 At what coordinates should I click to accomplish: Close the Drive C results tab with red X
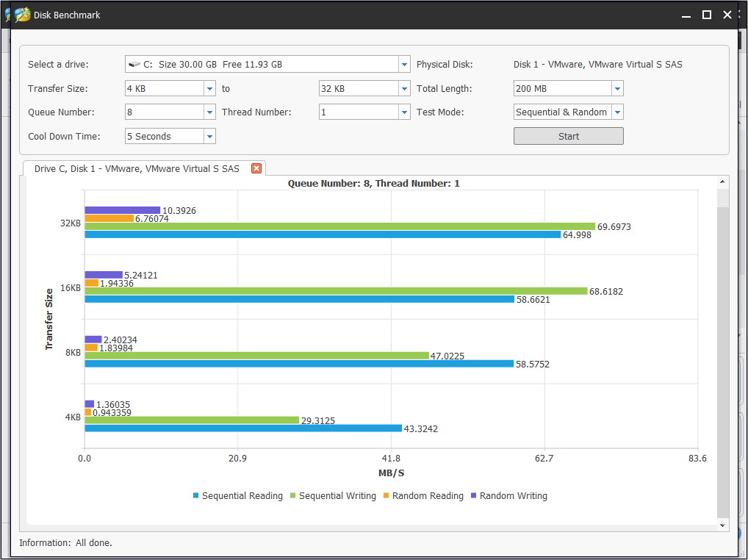coord(256,168)
